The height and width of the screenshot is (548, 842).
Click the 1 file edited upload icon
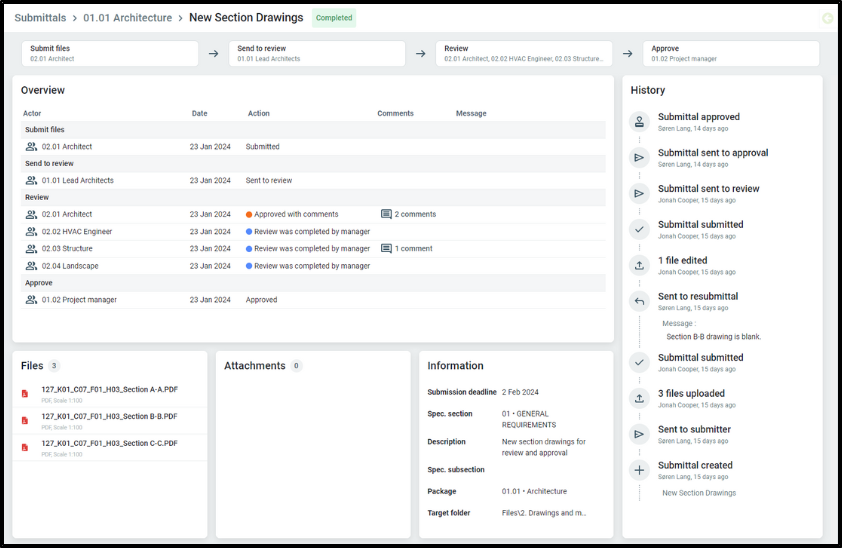(x=640, y=265)
